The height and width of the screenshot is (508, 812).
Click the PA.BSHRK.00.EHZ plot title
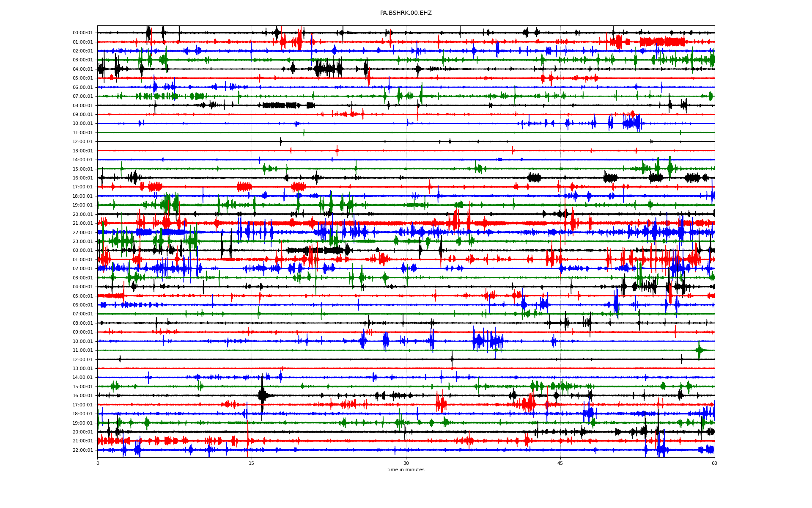coord(406,13)
